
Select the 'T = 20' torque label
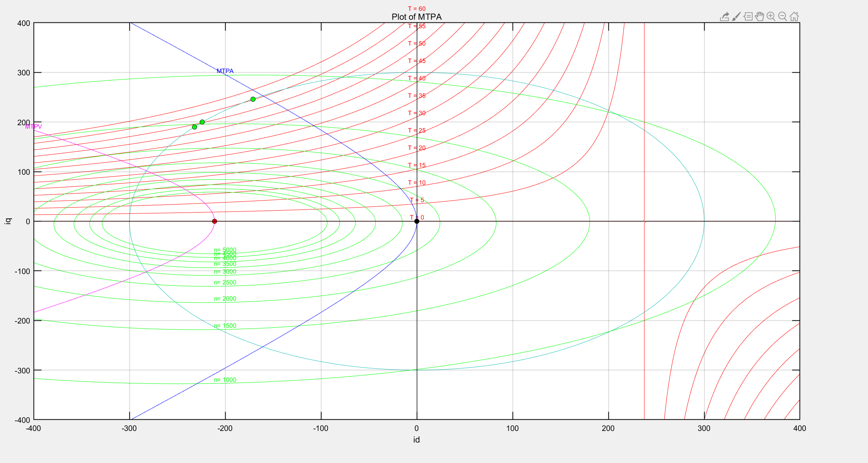(x=417, y=148)
